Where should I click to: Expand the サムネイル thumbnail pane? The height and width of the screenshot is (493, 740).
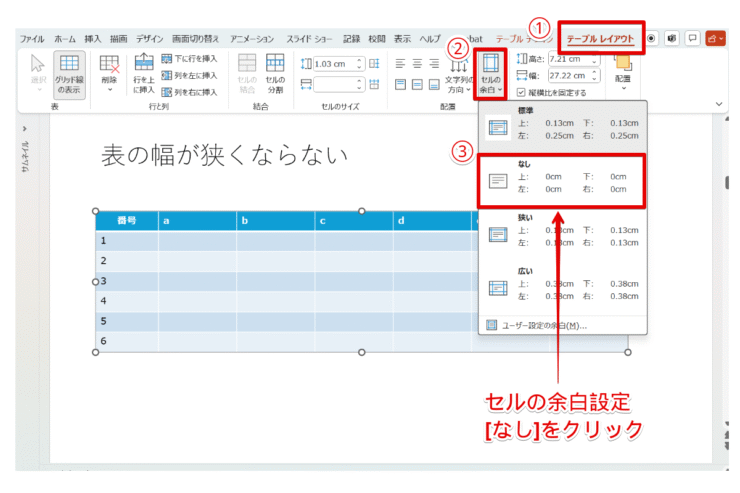[x=25, y=129]
